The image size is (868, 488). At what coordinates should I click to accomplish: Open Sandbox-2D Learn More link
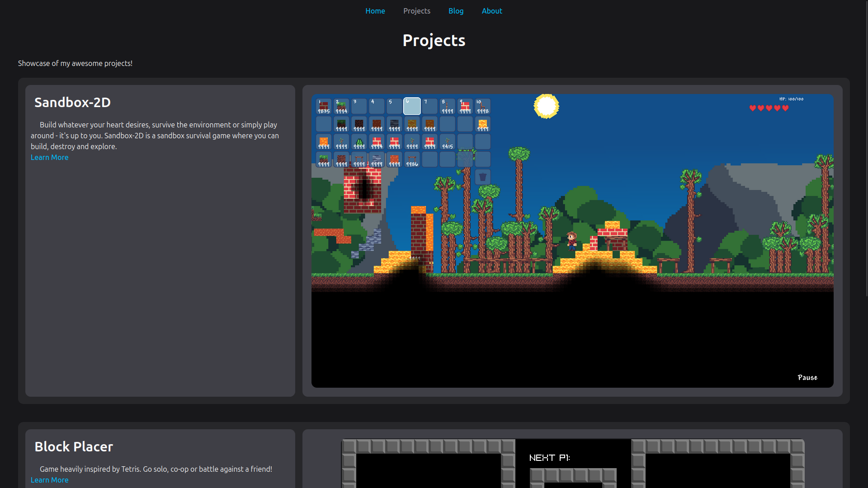50,157
